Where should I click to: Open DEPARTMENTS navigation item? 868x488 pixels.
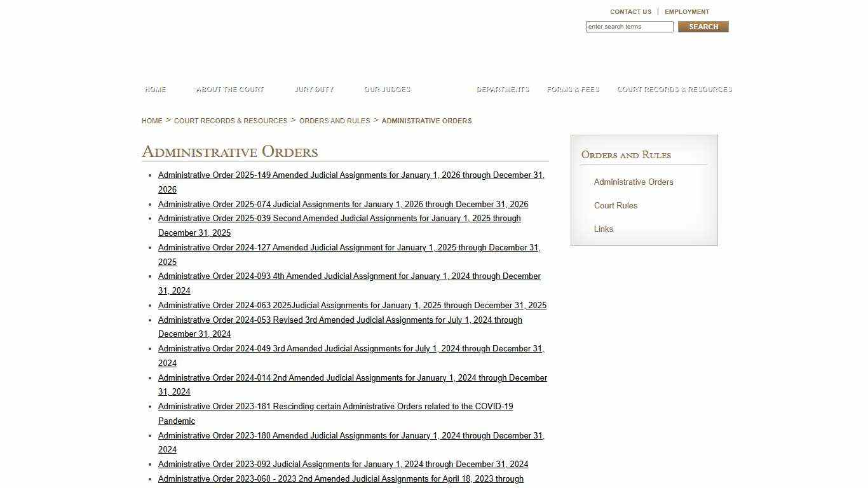502,90
